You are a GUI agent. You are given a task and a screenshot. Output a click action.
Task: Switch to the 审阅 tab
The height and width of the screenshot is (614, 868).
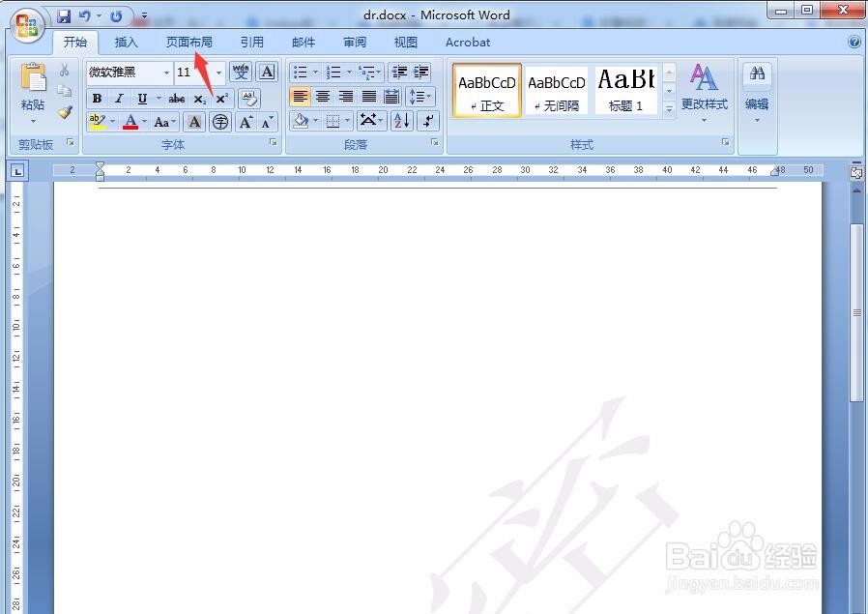[x=355, y=43]
